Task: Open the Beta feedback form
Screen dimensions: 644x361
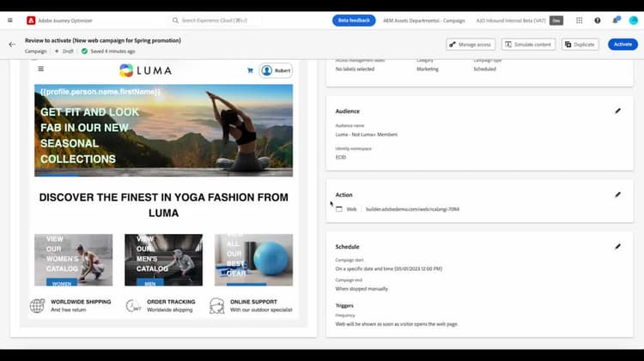Action: (354, 20)
